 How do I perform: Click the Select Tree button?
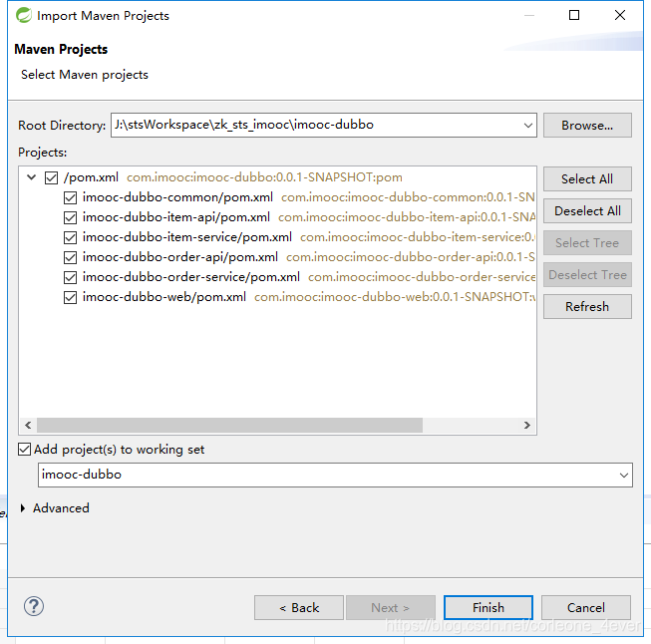[x=587, y=243]
